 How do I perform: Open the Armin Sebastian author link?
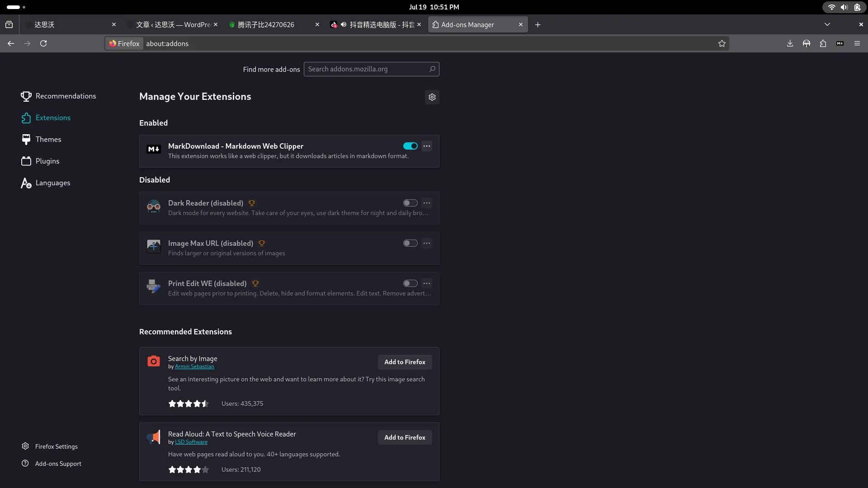(x=194, y=366)
